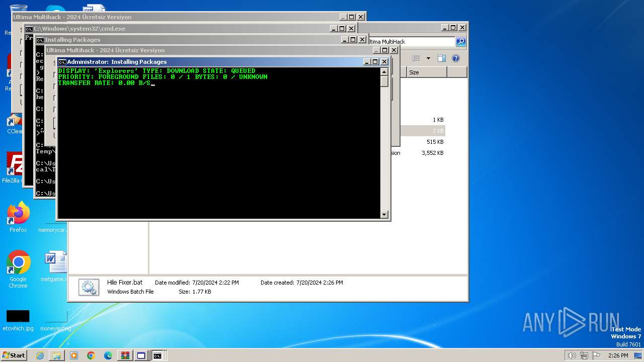The width and height of the screenshot is (644, 362).
Task: Maximize the Explorer window
Action: 453,28
